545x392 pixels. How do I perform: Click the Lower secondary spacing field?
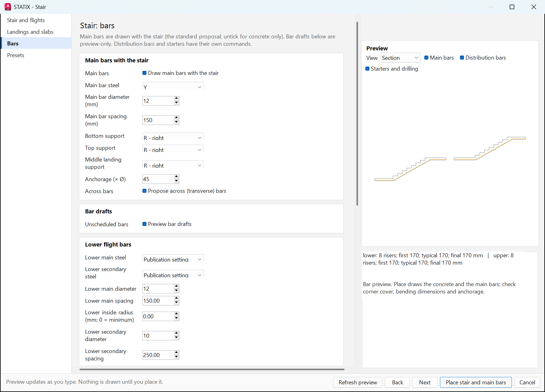click(158, 355)
